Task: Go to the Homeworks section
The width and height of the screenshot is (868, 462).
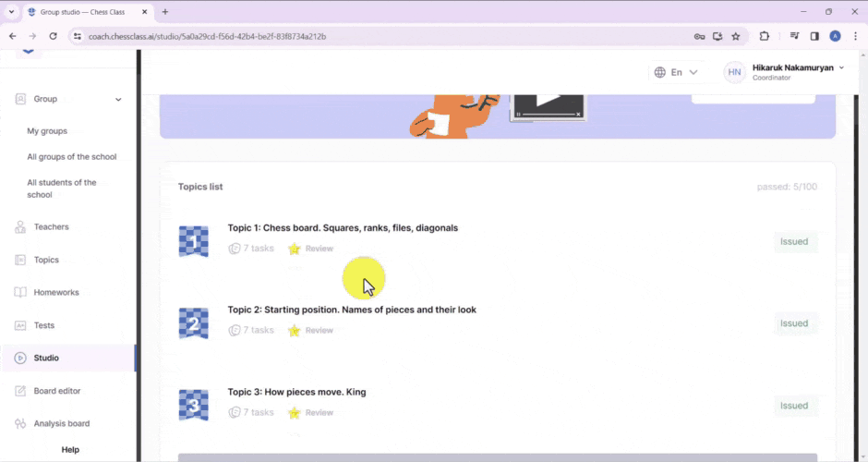Action: pos(56,293)
